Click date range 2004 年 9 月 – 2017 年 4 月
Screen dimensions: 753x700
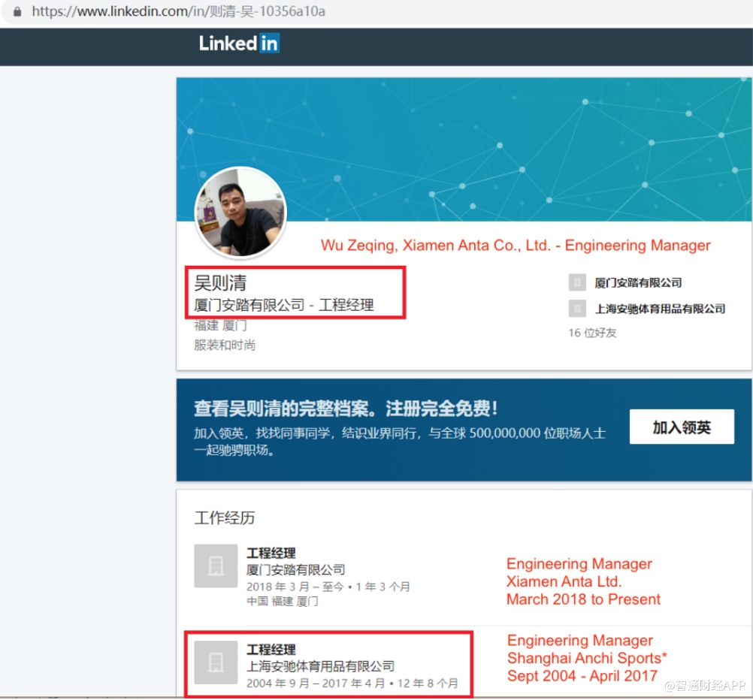coord(316,683)
